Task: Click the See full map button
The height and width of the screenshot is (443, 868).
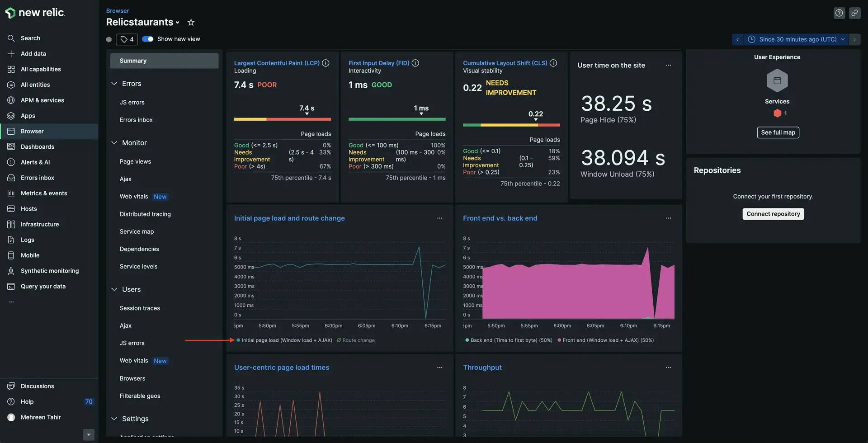Action: click(x=778, y=133)
